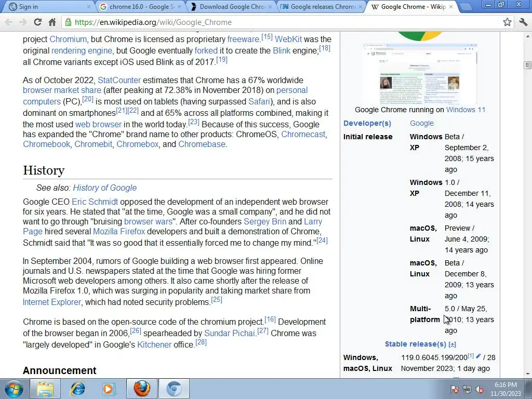Image resolution: width=532 pixels, height=399 pixels.
Task: Open a new tab button
Action: [466, 7]
